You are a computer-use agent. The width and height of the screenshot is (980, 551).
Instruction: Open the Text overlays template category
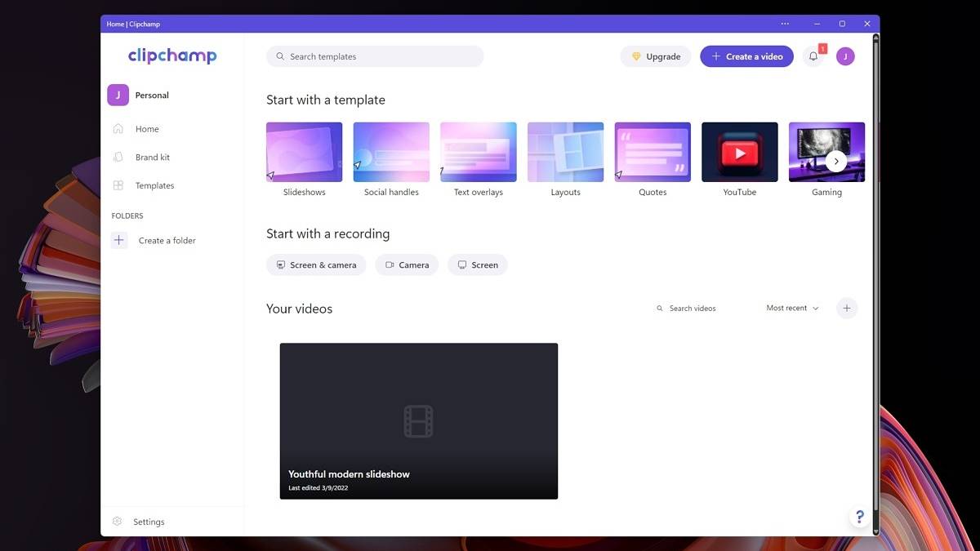click(x=479, y=160)
